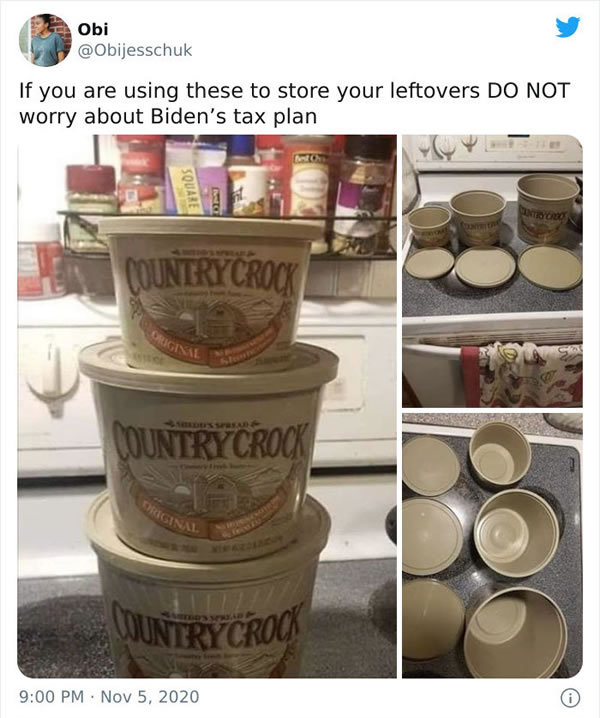Open the display name Obi
Screen dimensions: 600x718
pyautogui.click(x=93, y=29)
